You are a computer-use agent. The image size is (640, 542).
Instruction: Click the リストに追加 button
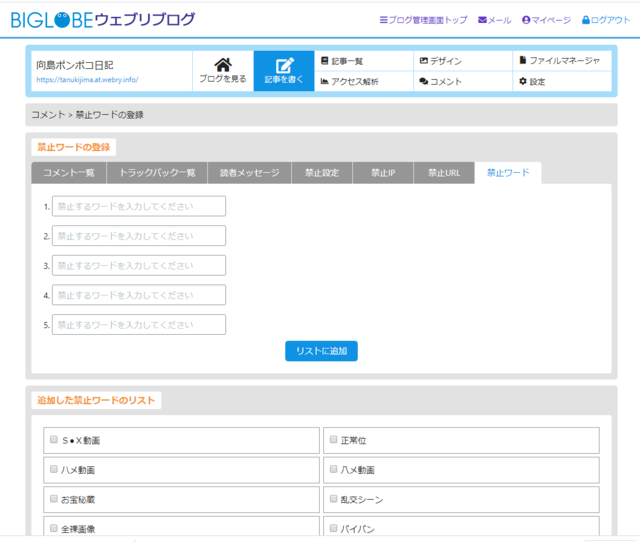click(x=321, y=351)
